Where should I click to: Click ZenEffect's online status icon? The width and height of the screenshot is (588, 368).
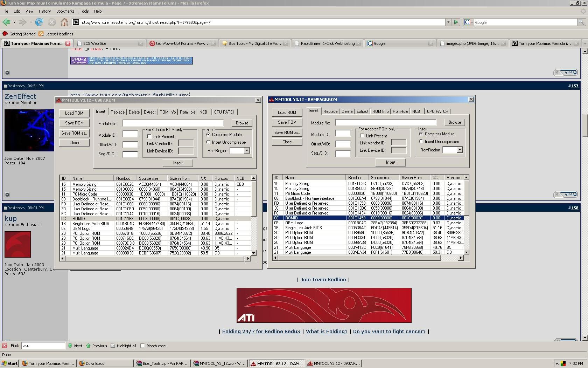coord(7,195)
